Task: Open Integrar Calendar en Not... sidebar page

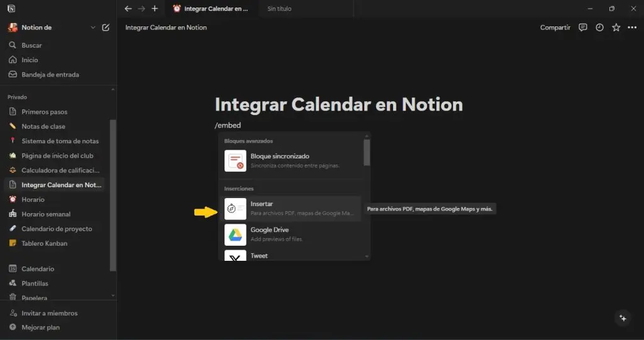Action: click(54, 185)
